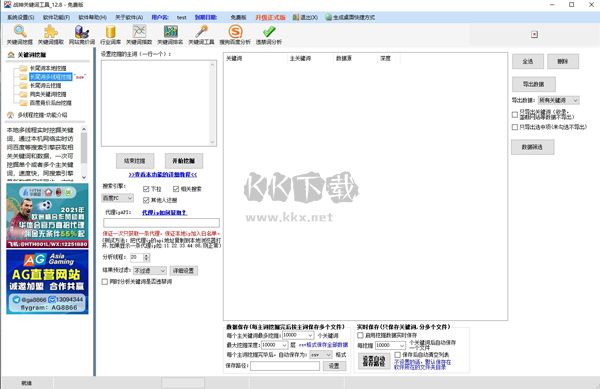
Task: Open the 代理ip如何获取? link
Action: pyautogui.click(x=164, y=212)
